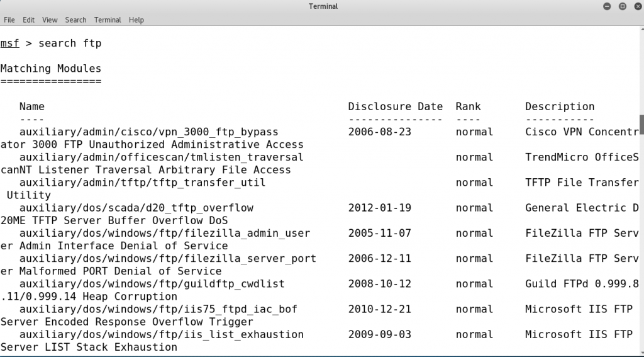The height and width of the screenshot is (357, 644).
Task: Click the Rank column header
Action: pyautogui.click(x=468, y=106)
